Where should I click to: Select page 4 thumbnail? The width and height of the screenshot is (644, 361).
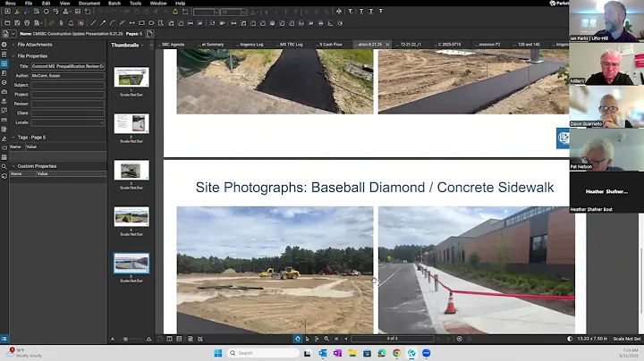[131, 216]
